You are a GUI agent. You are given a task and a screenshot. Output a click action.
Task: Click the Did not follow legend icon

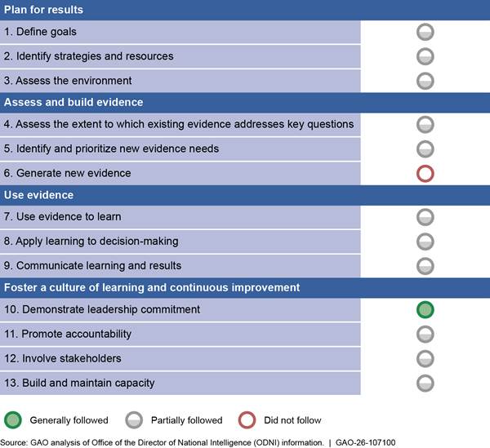point(248,420)
